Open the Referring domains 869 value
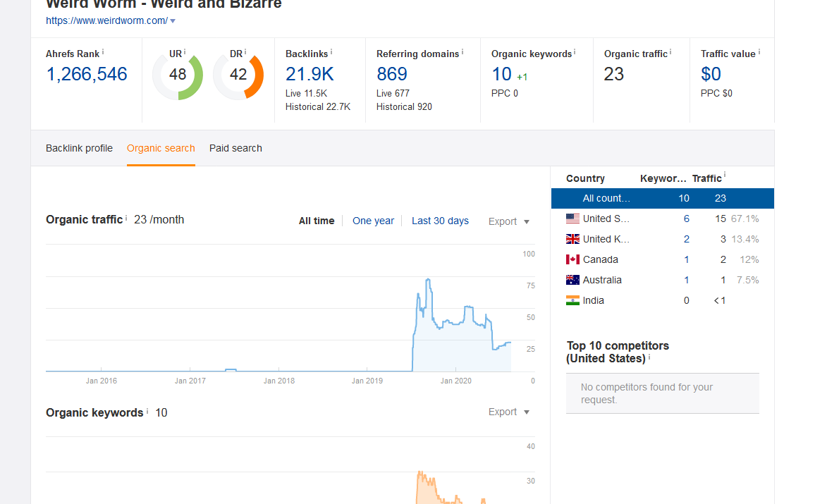Viewport: 827px width, 504px height. click(392, 74)
